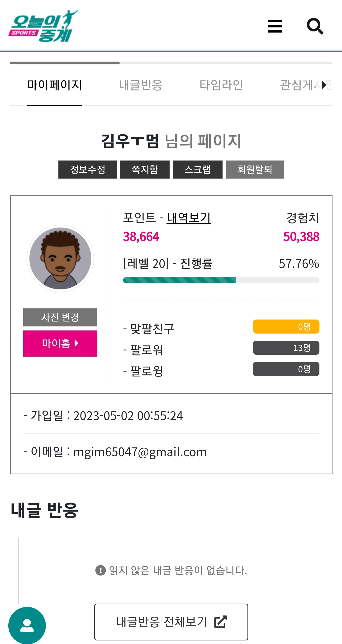Open the 내역보기 points history link
This screenshot has height=644, width=342.
click(x=189, y=218)
